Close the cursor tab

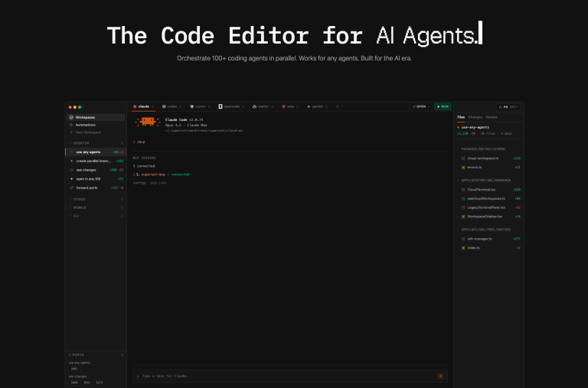[x=209, y=107]
